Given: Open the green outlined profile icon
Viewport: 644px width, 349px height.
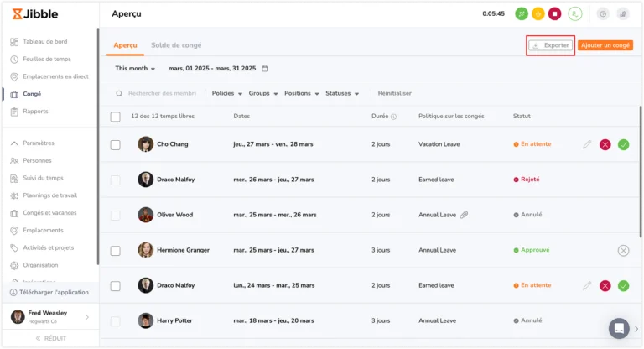Looking at the screenshot, I should (x=575, y=14).
